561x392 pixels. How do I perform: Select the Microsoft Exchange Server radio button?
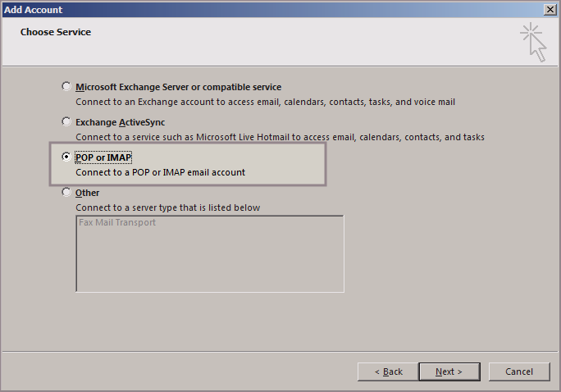click(x=66, y=86)
